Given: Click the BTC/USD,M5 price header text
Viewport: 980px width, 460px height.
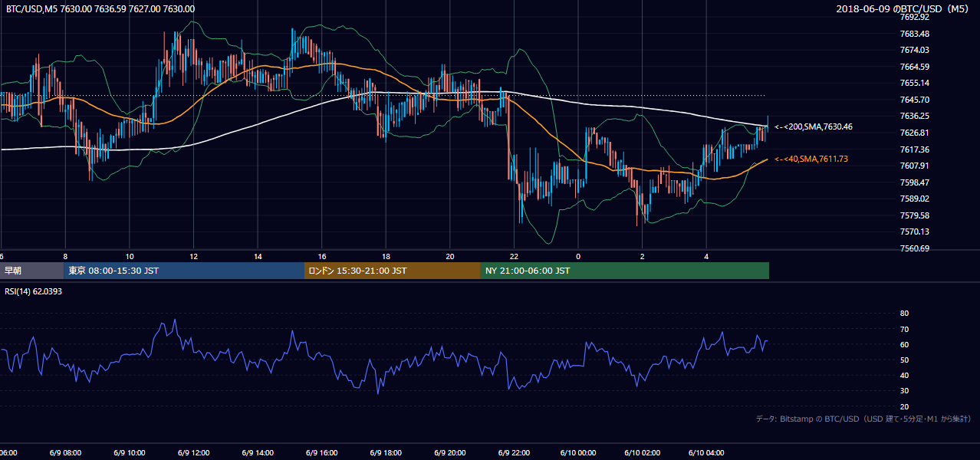Looking at the screenshot, I should tap(100, 9).
